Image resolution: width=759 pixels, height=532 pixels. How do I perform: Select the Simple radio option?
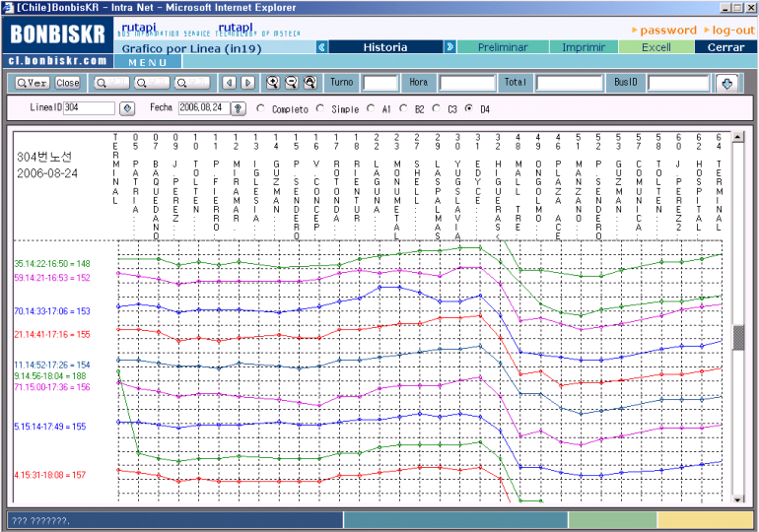(320, 108)
